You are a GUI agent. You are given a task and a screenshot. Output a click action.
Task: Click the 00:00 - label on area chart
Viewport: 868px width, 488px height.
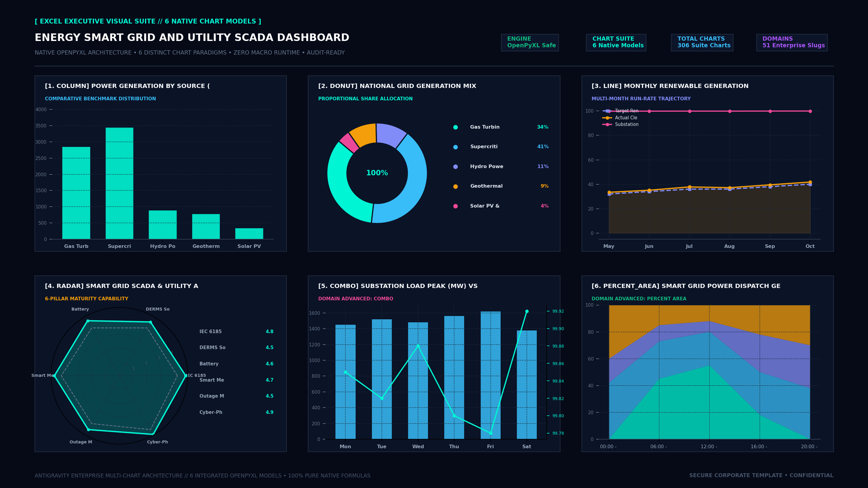click(x=608, y=446)
